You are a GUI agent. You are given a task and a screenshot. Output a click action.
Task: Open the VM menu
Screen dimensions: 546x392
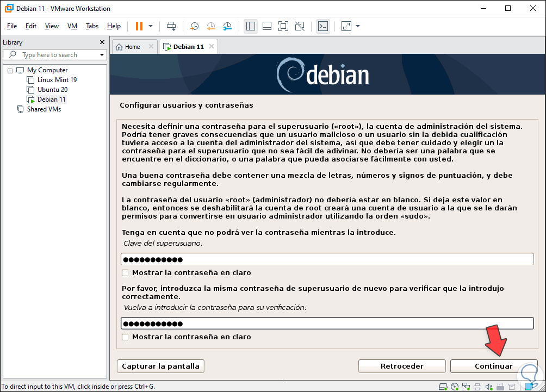tap(72, 26)
